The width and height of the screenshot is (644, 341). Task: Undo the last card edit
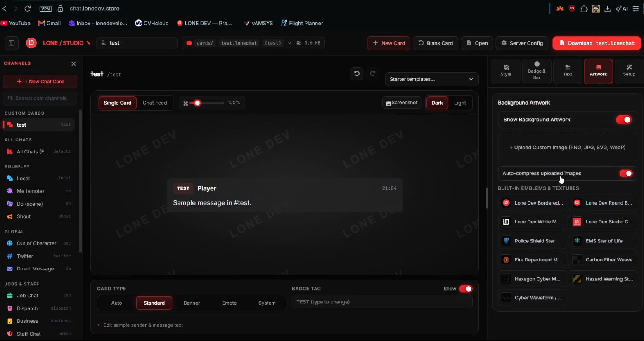point(357,74)
